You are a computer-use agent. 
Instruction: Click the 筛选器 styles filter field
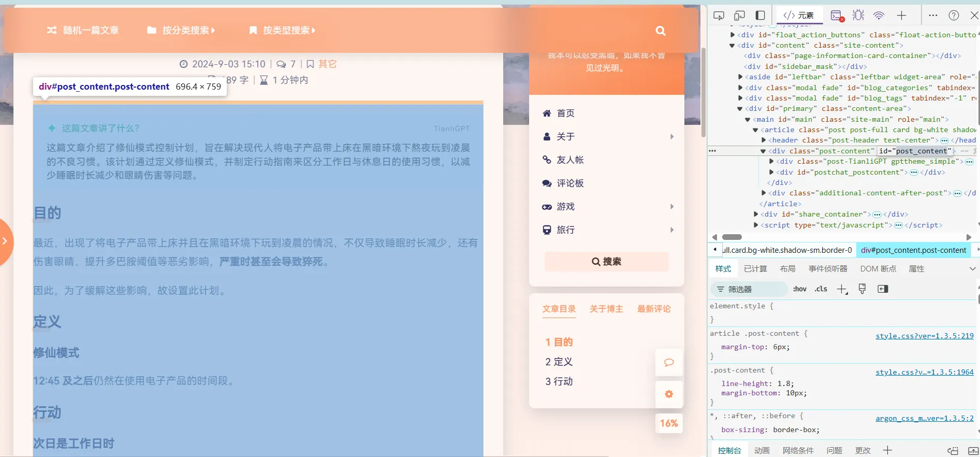point(749,289)
